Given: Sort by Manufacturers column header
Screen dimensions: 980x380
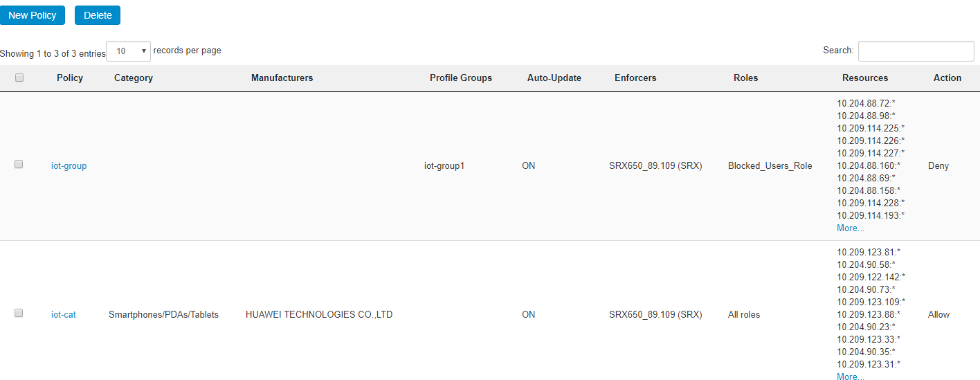Looking at the screenshot, I should [282, 78].
